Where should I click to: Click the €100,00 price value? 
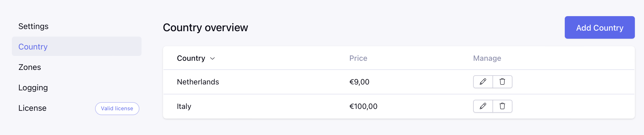point(363,106)
